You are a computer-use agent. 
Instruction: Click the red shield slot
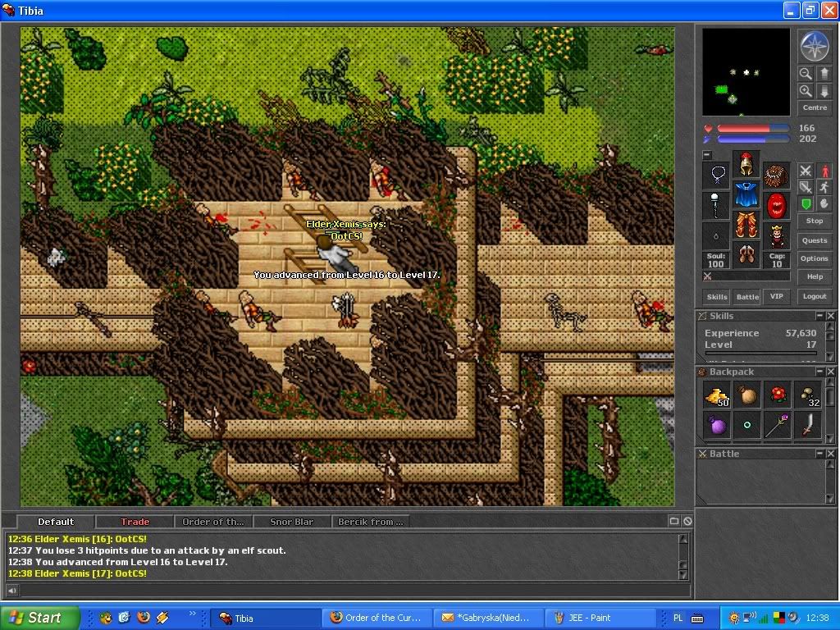click(776, 206)
